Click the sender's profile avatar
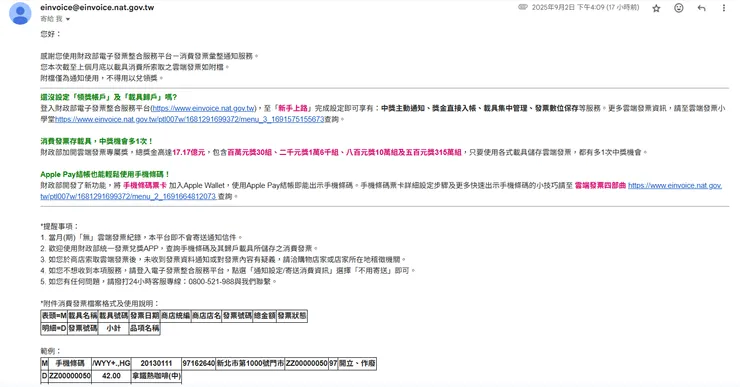The image size is (740, 387). tap(20, 13)
